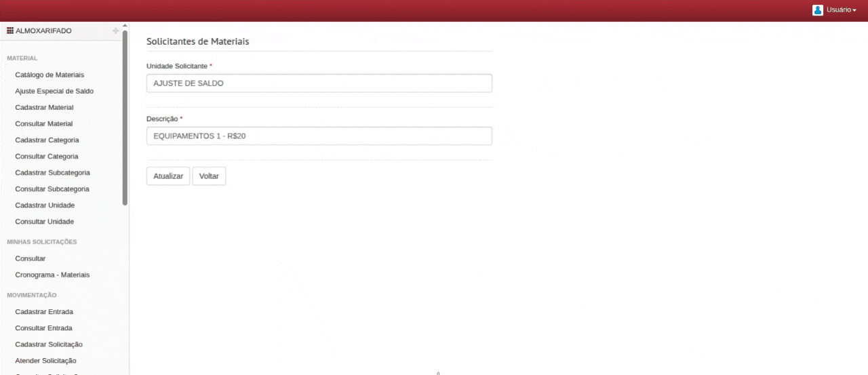Click the grid icon beside ALMOXARIFADO
This screenshot has height=375, width=868.
(10, 31)
